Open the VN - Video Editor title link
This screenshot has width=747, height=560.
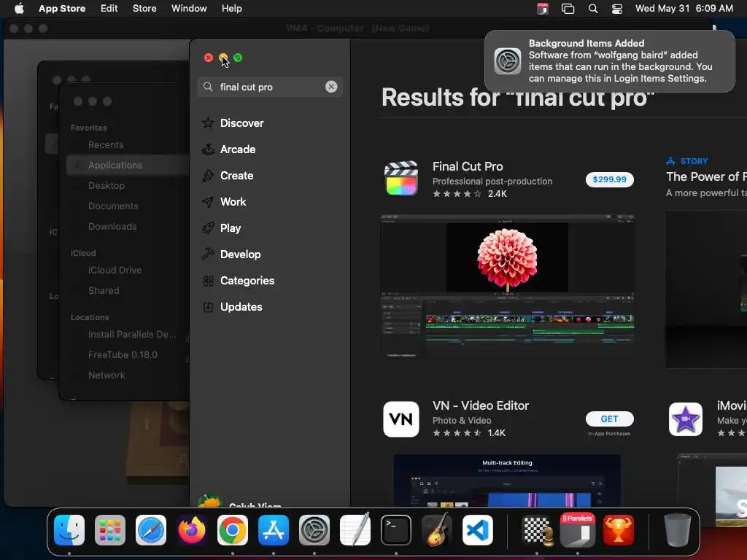pyautogui.click(x=480, y=405)
